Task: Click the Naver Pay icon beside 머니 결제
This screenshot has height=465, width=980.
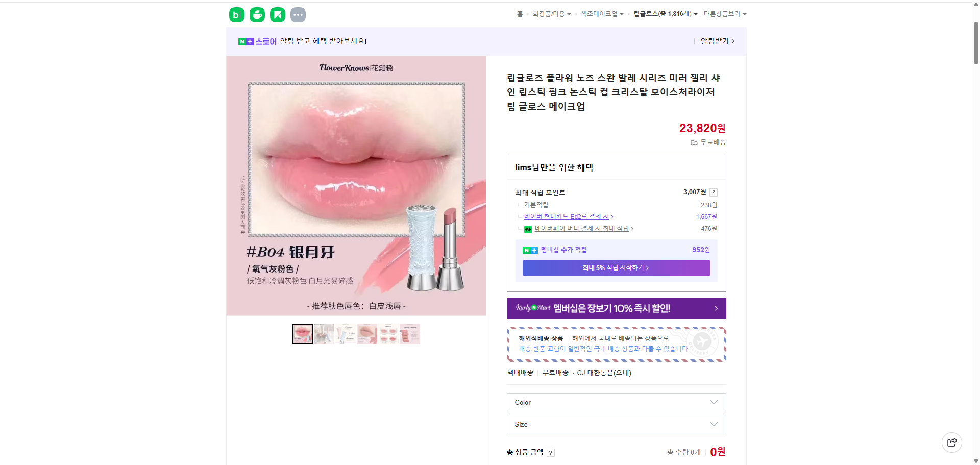Action: pos(528,229)
